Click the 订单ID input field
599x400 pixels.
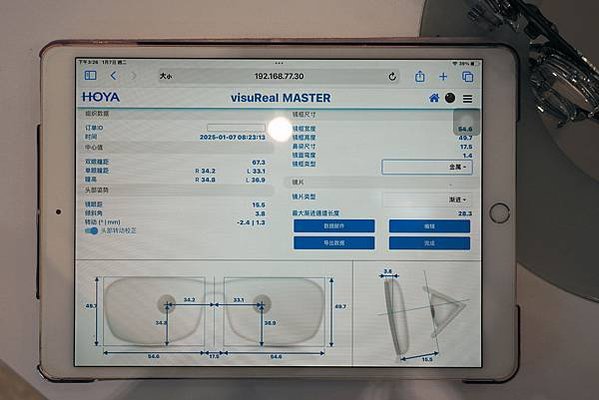click(x=236, y=128)
